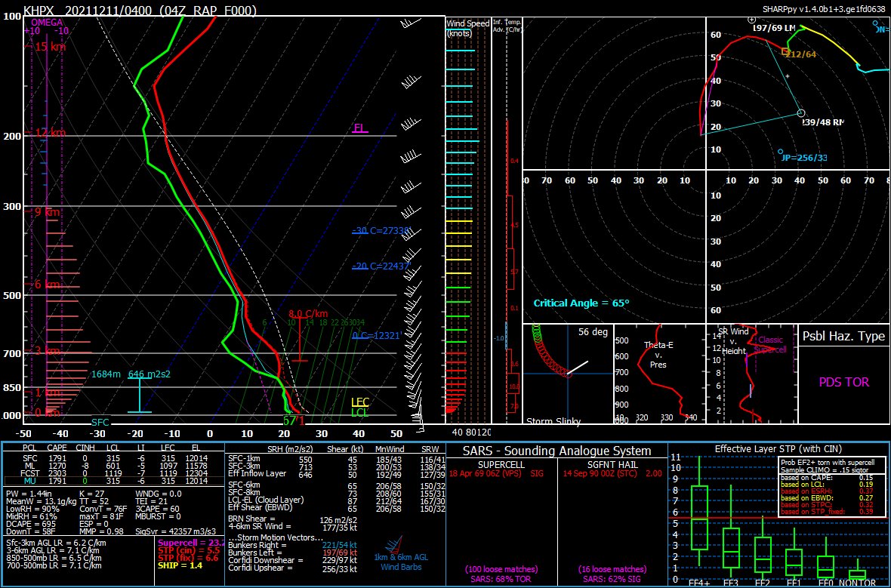891x588 pixels.
Task: Click the right mover marker on the hodograph
Action: 800,113
